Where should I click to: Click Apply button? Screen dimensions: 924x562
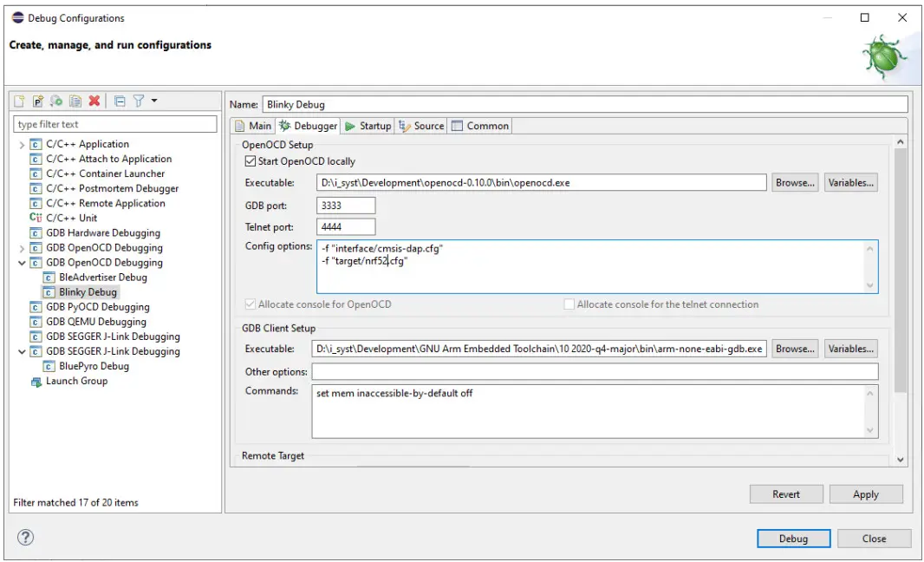coord(866,494)
